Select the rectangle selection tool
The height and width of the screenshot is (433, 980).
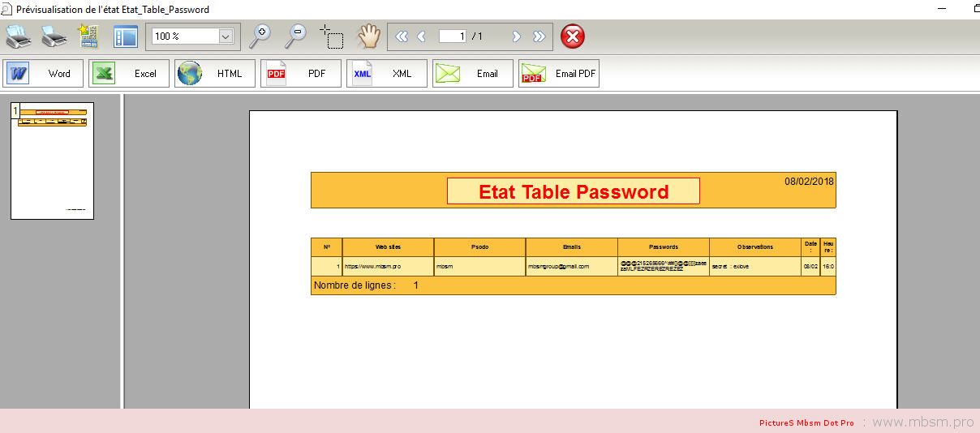[332, 36]
